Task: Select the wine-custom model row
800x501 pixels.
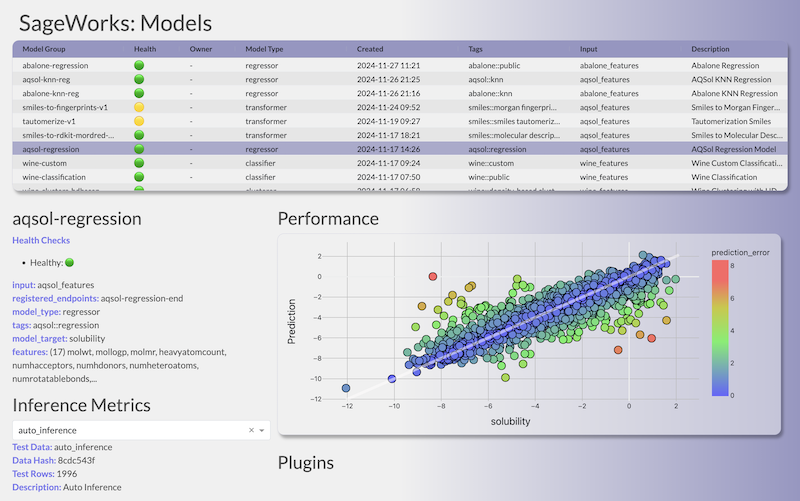Action: click(x=400, y=163)
